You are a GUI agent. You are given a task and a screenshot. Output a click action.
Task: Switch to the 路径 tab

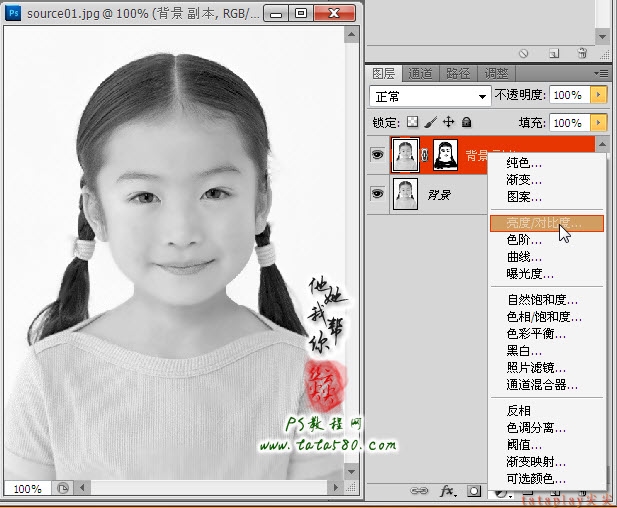[x=458, y=74]
